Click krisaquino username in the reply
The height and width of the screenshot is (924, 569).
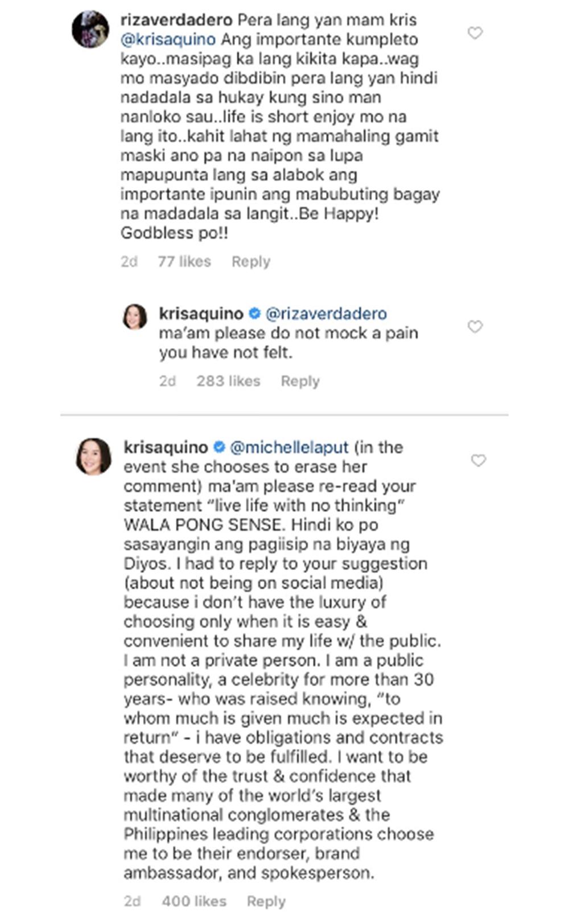point(201,313)
